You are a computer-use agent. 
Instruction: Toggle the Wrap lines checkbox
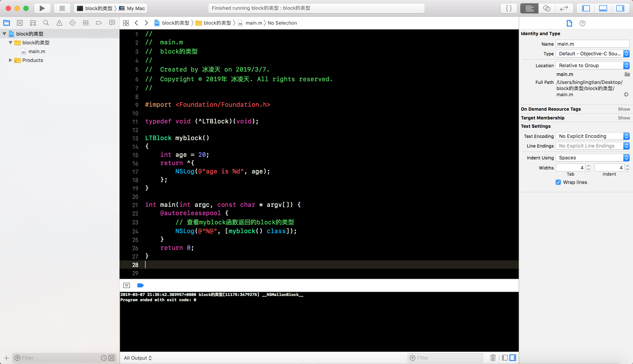558,182
